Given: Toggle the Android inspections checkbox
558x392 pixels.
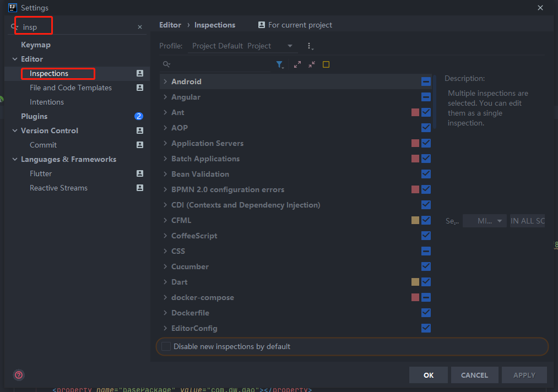Looking at the screenshot, I should 426,81.
